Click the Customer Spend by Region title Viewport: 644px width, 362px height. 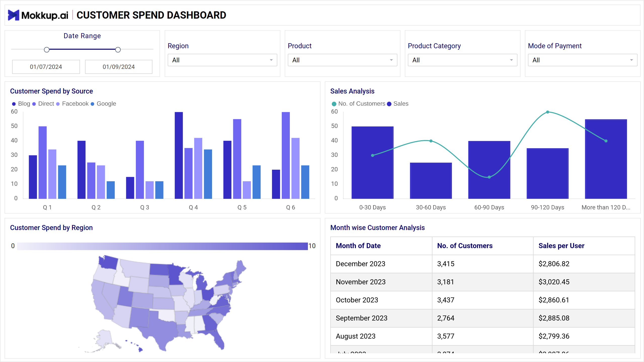(51, 228)
